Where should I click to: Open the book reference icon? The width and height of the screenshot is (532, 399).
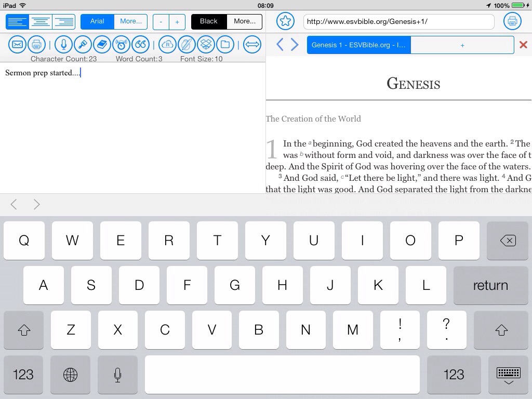coord(102,45)
